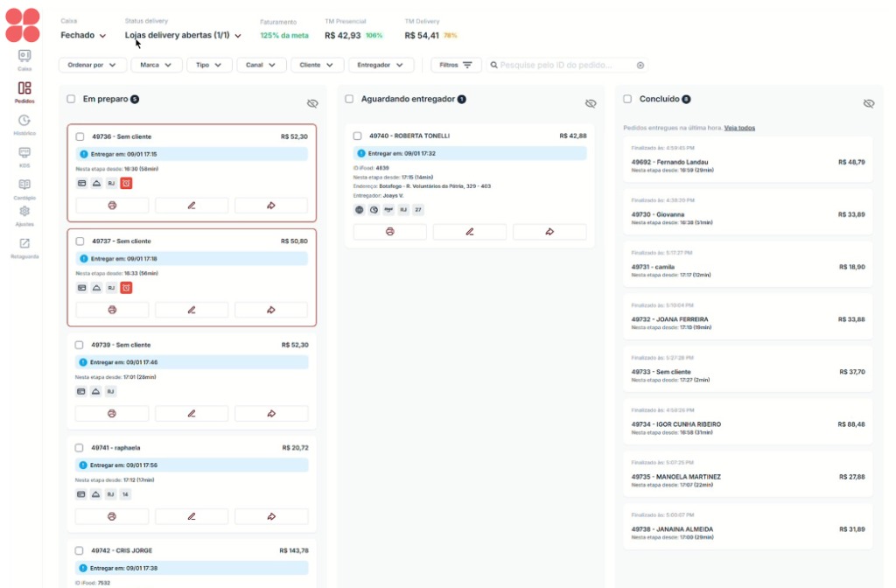Open Histórico from the sidebar
The width and height of the screenshot is (896, 588).
24,122
